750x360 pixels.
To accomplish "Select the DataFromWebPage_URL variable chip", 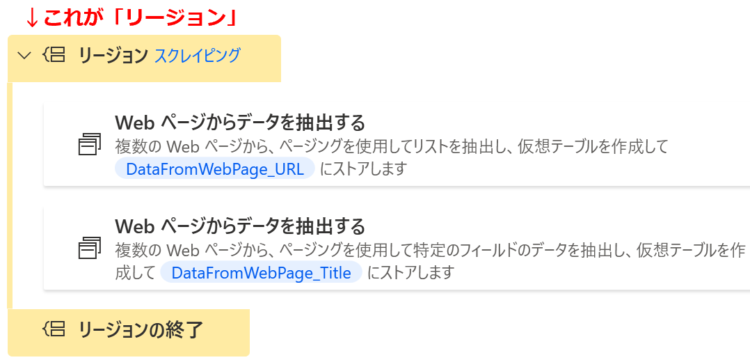I will 215,169.
